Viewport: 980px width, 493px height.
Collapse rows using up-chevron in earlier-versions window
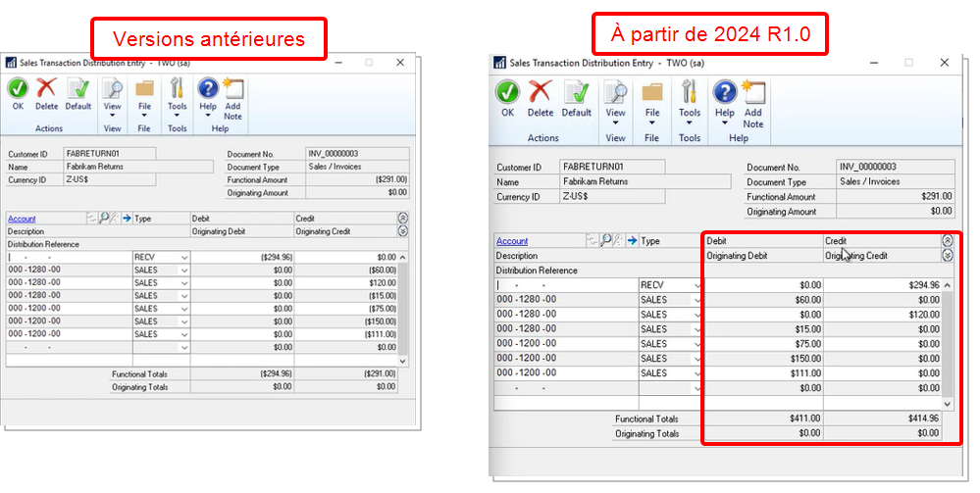coord(402,218)
